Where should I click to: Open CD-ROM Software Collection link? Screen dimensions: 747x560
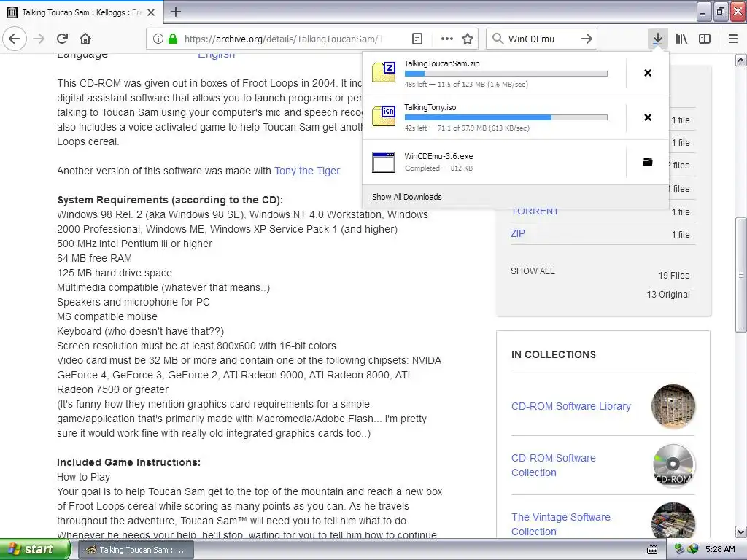pyautogui.click(x=553, y=465)
